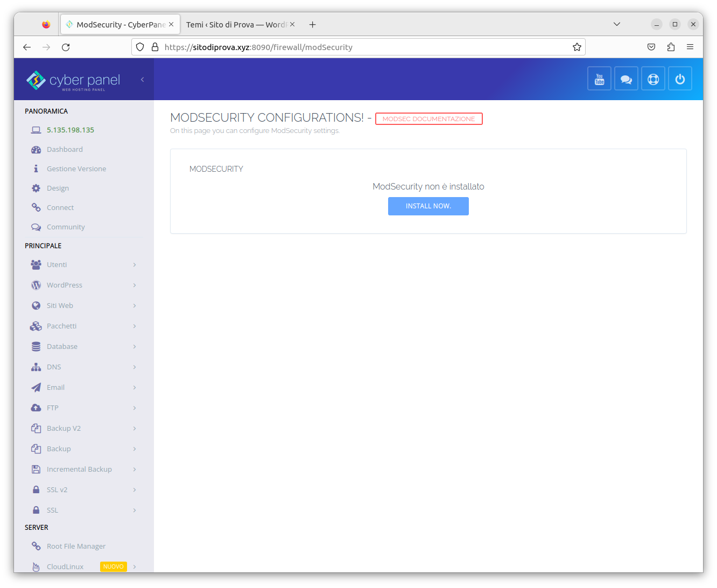This screenshot has height=588, width=717.
Task: Open the browser tab list dropdown
Action: pos(617,24)
